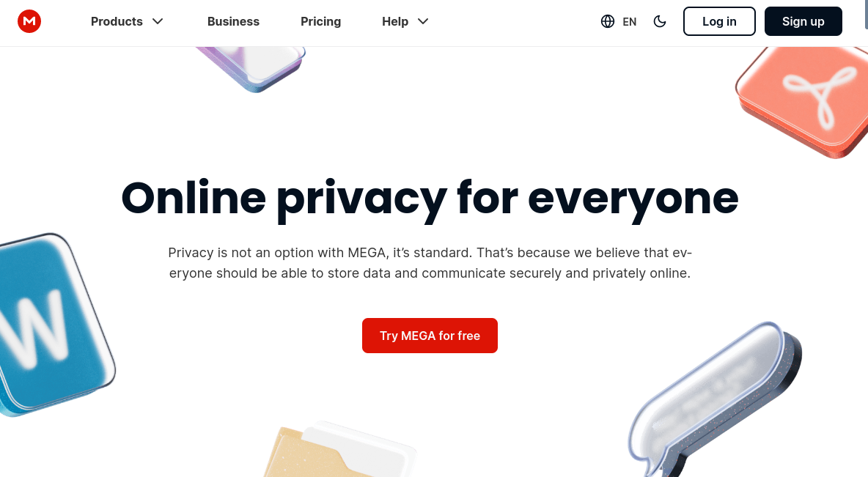The height and width of the screenshot is (477, 868).
Task: Click the red MEGA logo icon
Action: pos(29,21)
